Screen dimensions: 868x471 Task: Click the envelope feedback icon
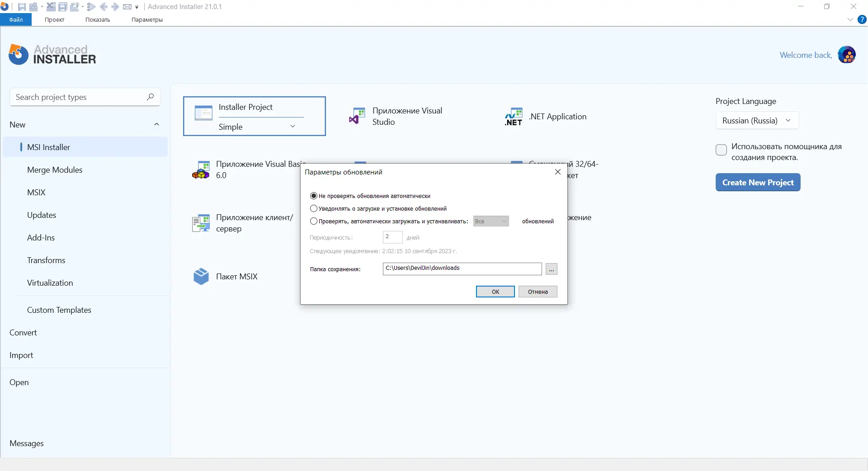(127, 7)
